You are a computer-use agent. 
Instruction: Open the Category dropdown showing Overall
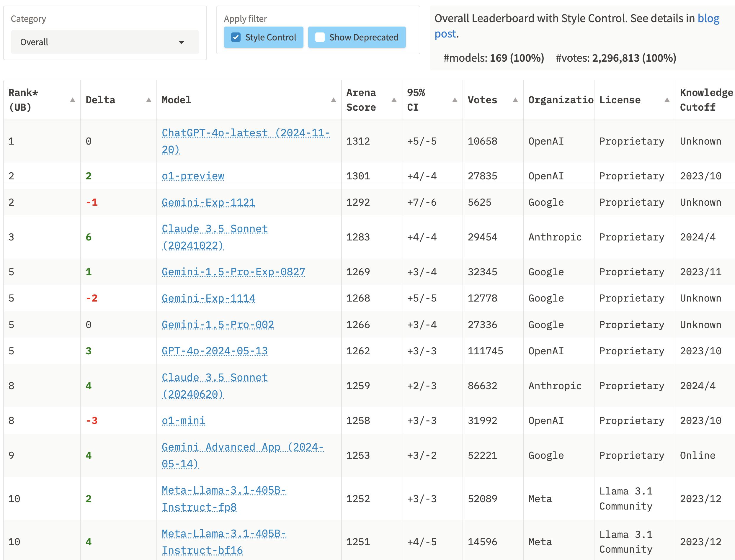[x=105, y=42]
